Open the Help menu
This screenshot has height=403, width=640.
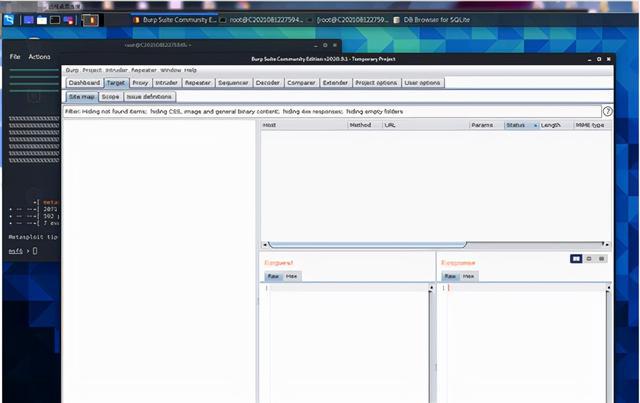coord(190,70)
